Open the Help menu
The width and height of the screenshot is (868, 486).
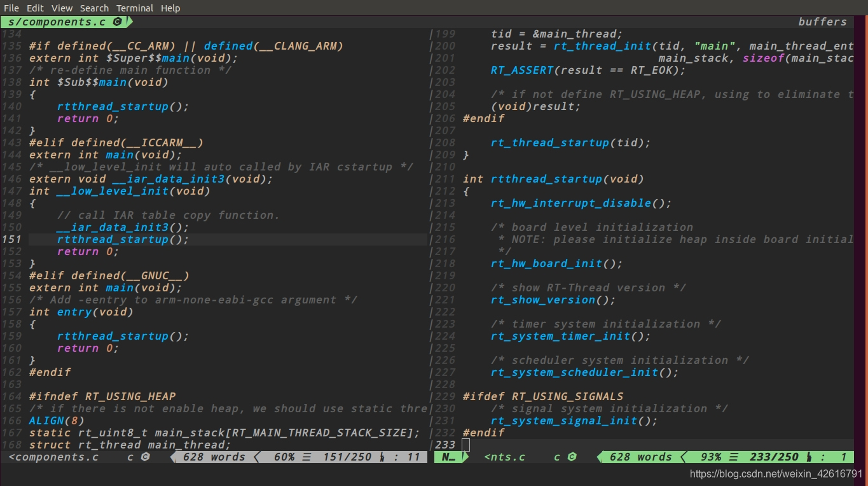coord(170,8)
